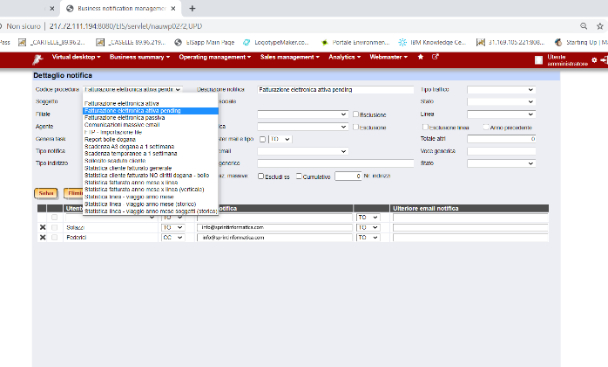Image resolution: width=608 pixels, height=367 pixels.
Task: Open the Portale Environment bookmark
Action: coord(355,42)
